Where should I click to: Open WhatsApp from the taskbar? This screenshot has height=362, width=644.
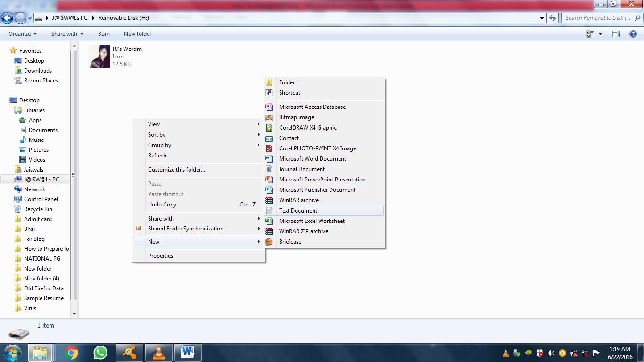(x=100, y=352)
